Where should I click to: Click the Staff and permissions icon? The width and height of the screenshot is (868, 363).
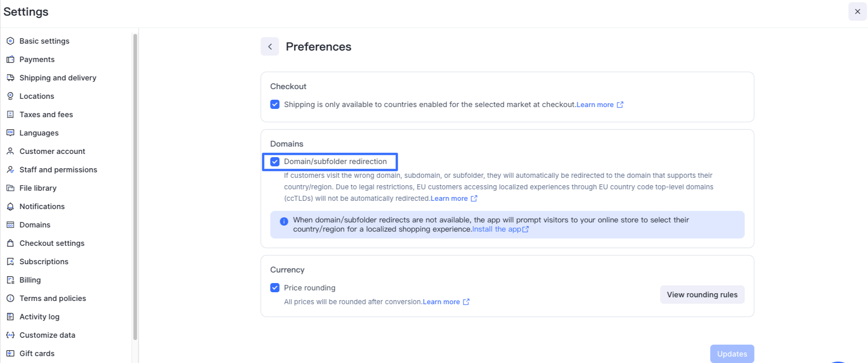click(x=10, y=170)
